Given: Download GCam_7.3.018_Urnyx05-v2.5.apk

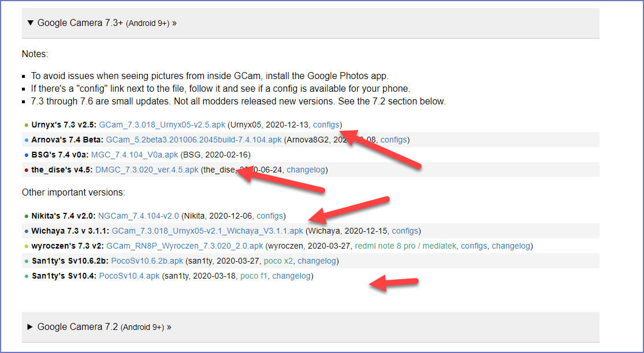Looking at the screenshot, I should coord(162,125).
